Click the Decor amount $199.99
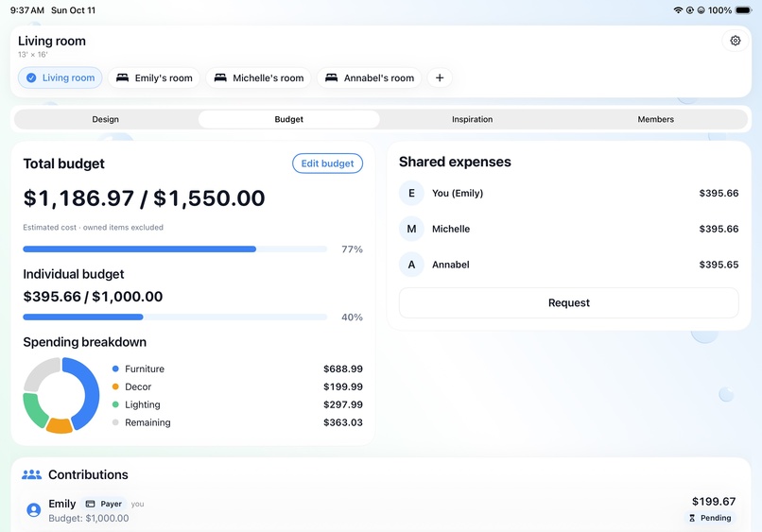The width and height of the screenshot is (762, 532). click(x=343, y=387)
